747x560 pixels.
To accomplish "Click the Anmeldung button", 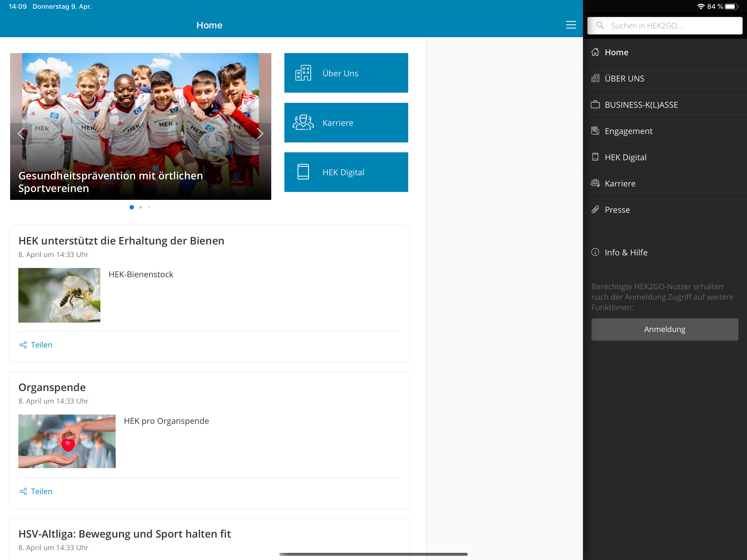I will pos(665,329).
